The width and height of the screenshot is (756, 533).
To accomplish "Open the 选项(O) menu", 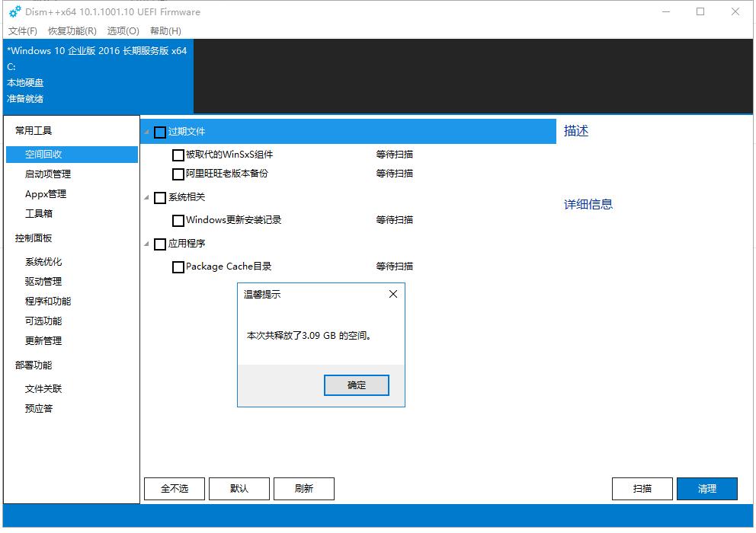I will [x=121, y=31].
